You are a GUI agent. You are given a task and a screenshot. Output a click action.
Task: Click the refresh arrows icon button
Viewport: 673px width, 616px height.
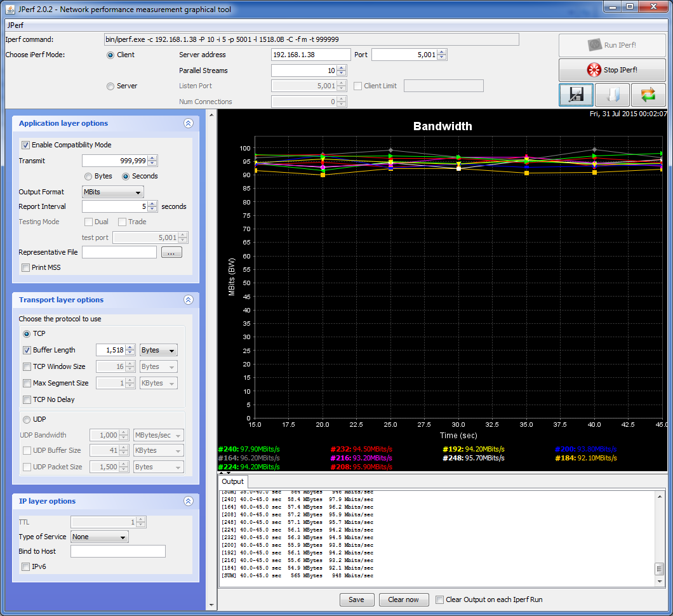648,95
